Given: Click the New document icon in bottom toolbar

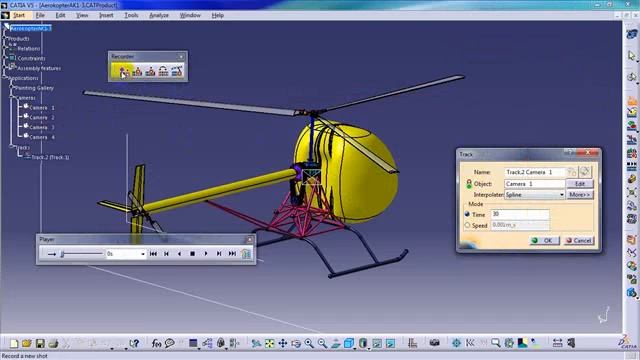Looking at the screenshot, I should 14,343.
